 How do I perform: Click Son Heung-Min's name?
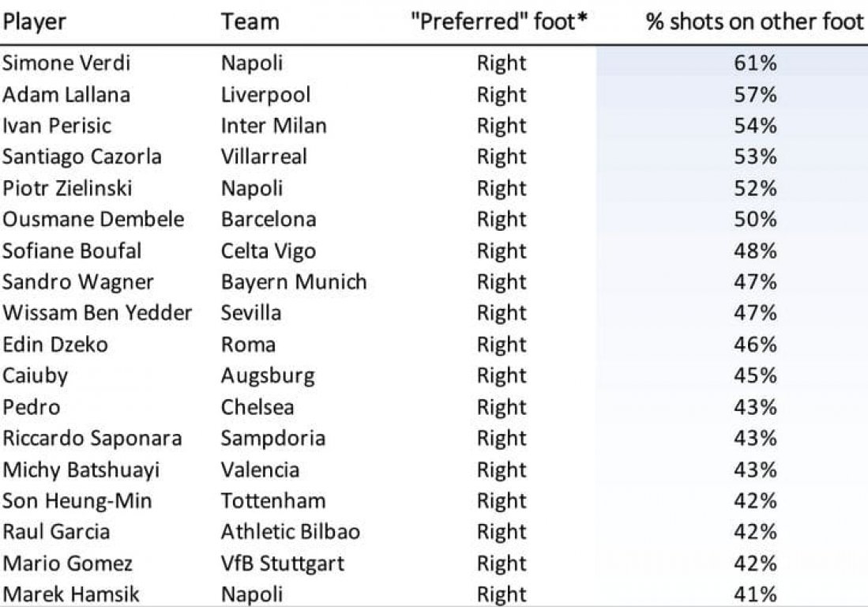77,501
